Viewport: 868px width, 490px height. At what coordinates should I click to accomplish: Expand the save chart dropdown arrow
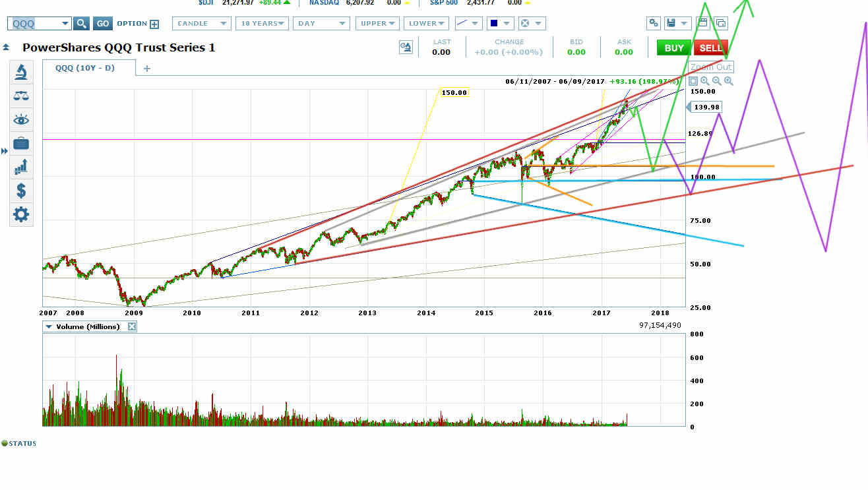[x=683, y=24]
